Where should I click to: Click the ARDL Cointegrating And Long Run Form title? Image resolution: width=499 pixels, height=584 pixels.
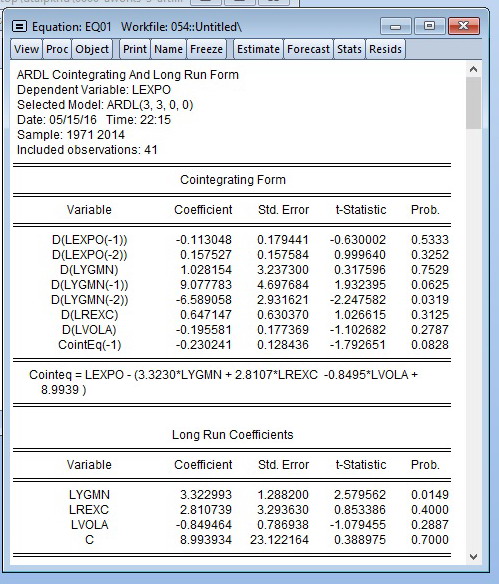(x=128, y=75)
